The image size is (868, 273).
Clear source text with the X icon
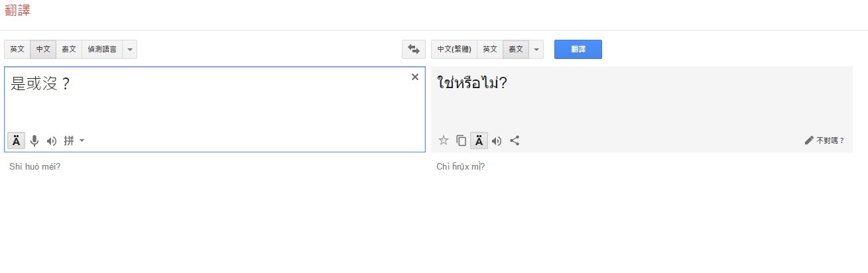[x=415, y=77]
